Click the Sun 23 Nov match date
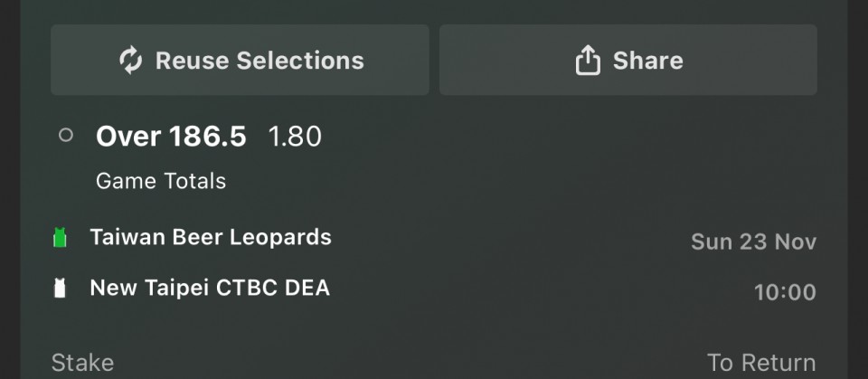 click(753, 242)
